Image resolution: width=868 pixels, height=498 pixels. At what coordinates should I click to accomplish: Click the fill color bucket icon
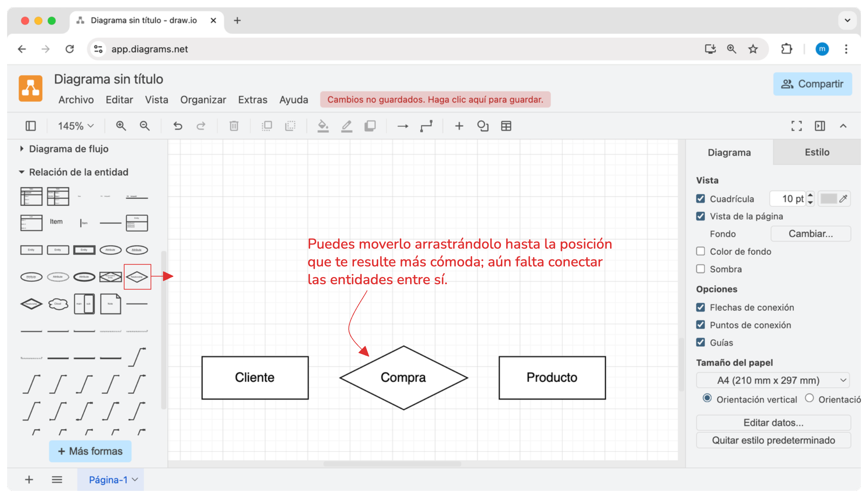pyautogui.click(x=323, y=126)
